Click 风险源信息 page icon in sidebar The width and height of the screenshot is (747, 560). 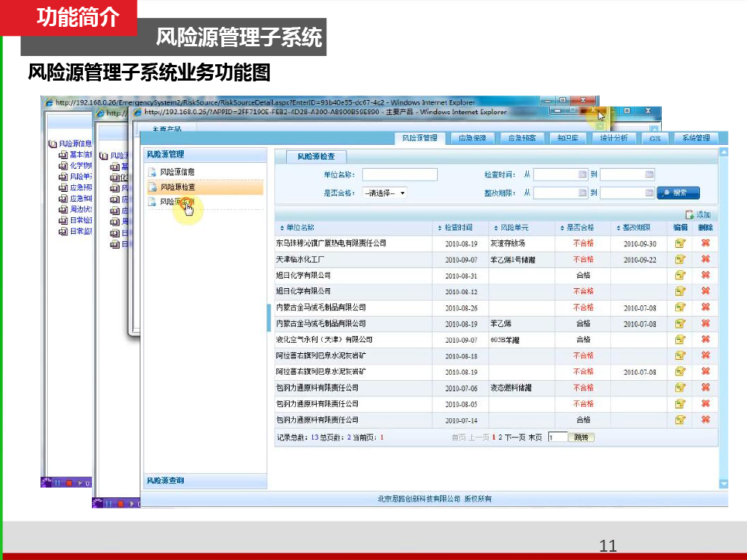pos(152,172)
